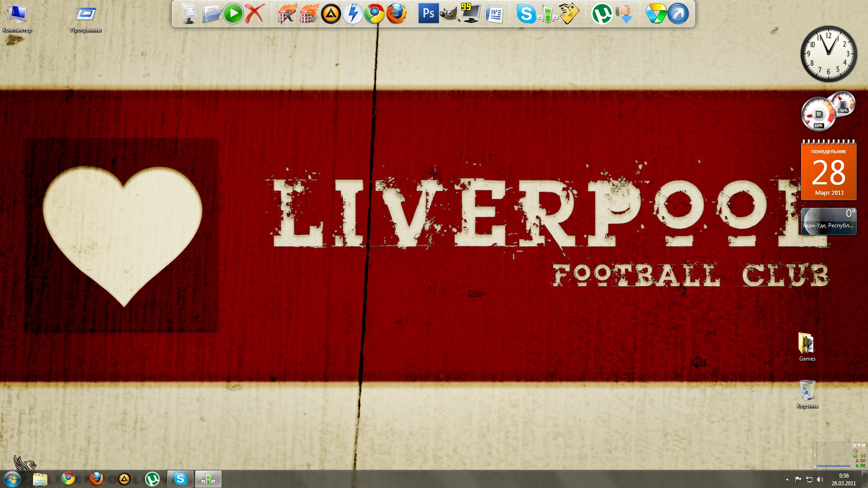This screenshot has height=488, width=868.
Task: Open Microsoft Word dock icon
Action: click(494, 14)
